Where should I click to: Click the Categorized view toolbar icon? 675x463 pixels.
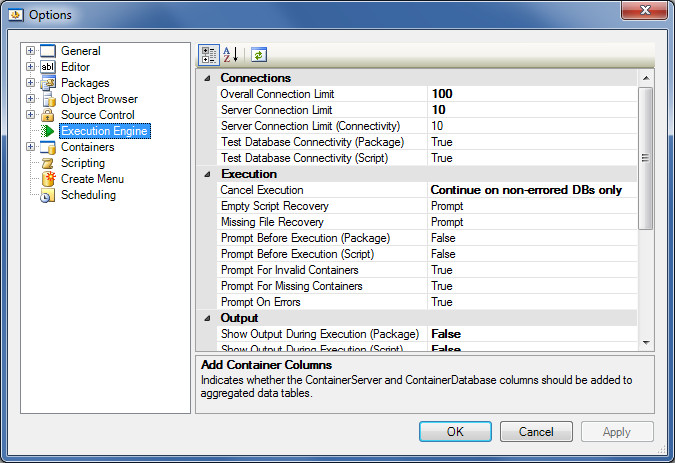coord(209,54)
